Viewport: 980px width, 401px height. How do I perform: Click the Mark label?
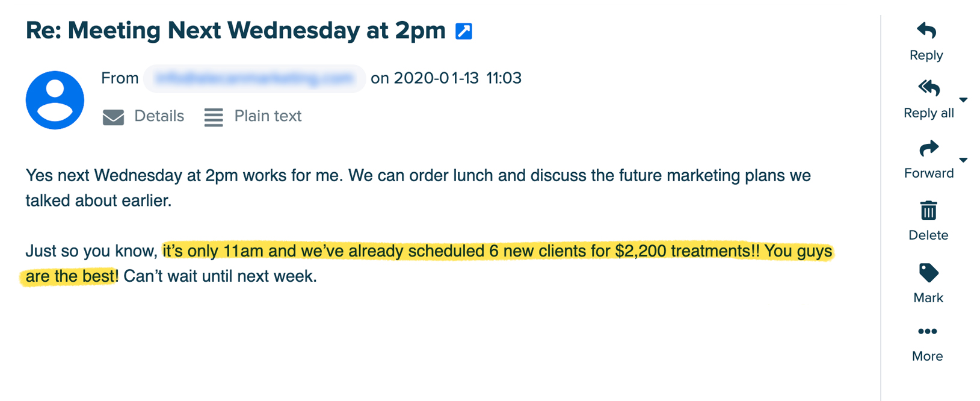point(928,298)
